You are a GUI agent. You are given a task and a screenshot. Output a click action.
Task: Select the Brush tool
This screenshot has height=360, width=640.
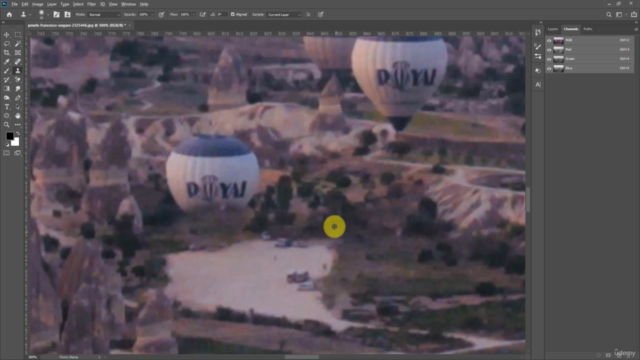[x=7, y=71]
